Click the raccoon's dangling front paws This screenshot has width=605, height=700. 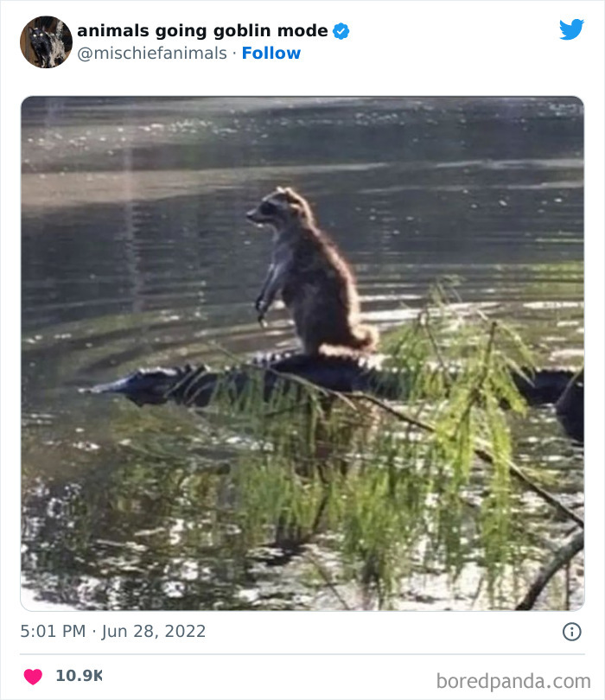262,309
